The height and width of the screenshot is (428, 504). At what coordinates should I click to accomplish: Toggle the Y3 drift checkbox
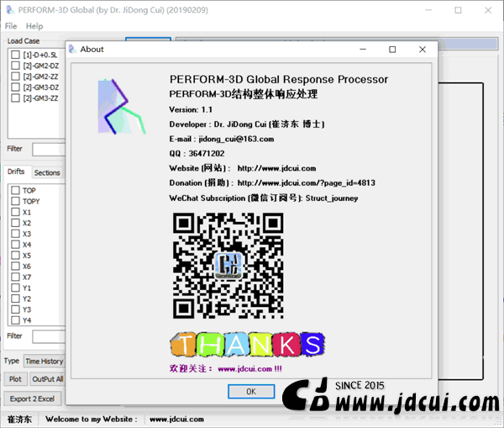[15, 309]
